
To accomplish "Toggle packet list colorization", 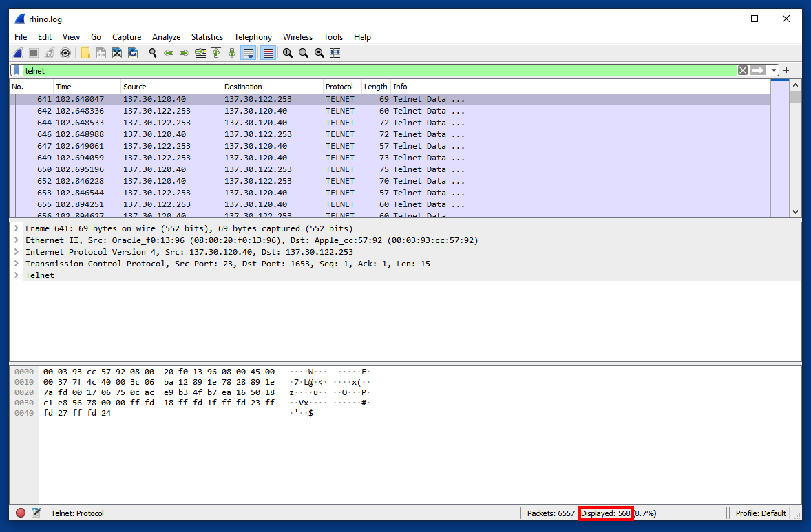I will coord(268,53).
